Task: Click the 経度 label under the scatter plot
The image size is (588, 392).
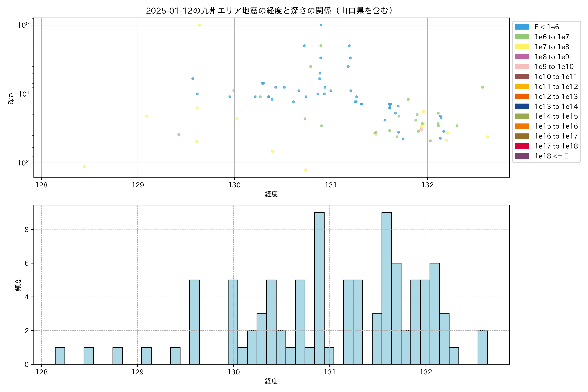Action: [x=271, y=194]
